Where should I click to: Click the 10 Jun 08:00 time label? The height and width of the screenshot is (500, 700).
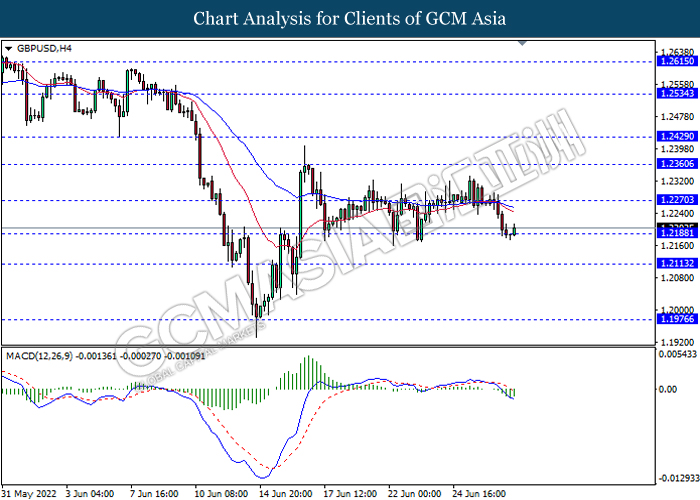click(221, 493)
